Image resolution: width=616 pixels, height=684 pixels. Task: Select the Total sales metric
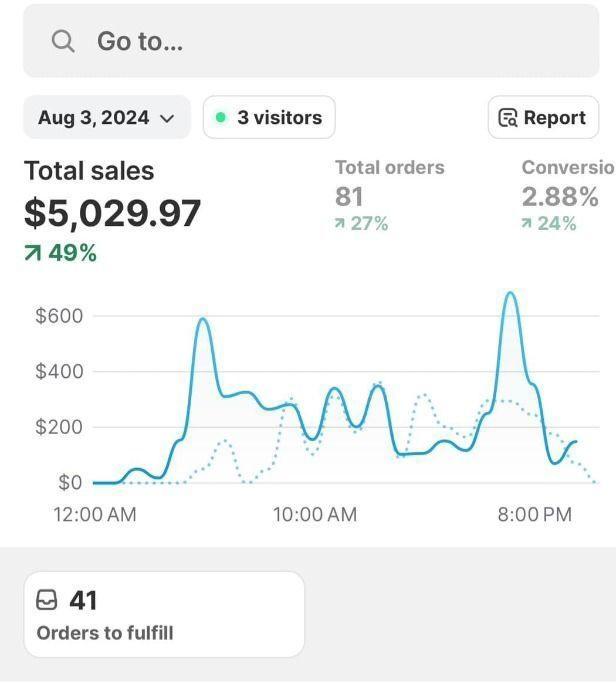pyautogui.click(x=89, y=171)
